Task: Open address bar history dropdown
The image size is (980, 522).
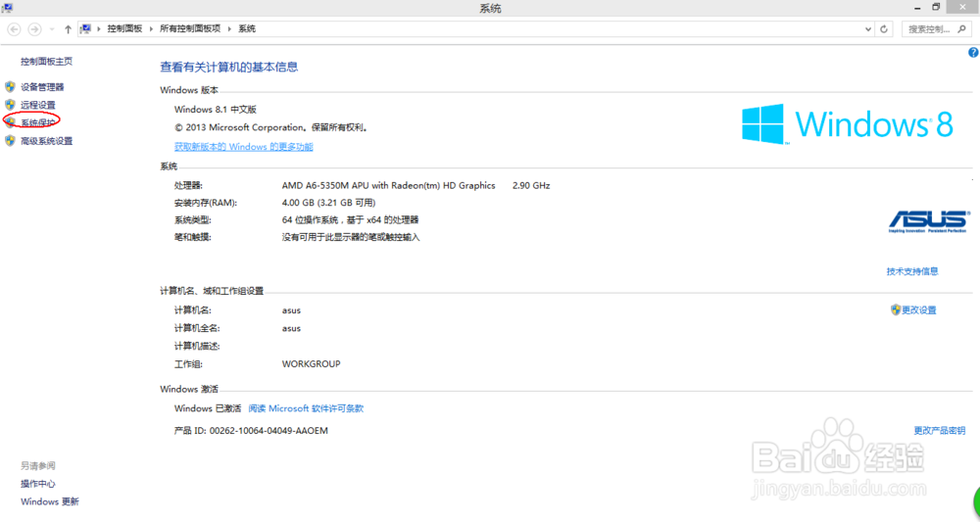Action: pyautogui.click(x=868, y=29)
